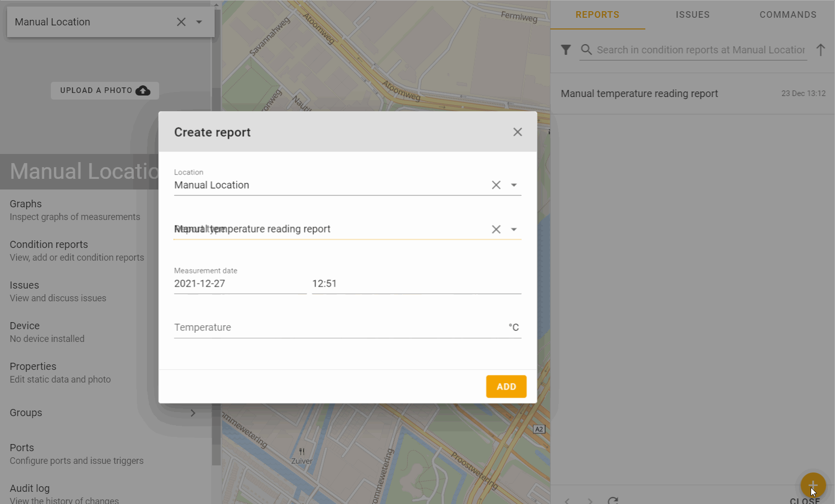Open the report type dropdown arrow
835x504 pixels.
click(514, 230)
